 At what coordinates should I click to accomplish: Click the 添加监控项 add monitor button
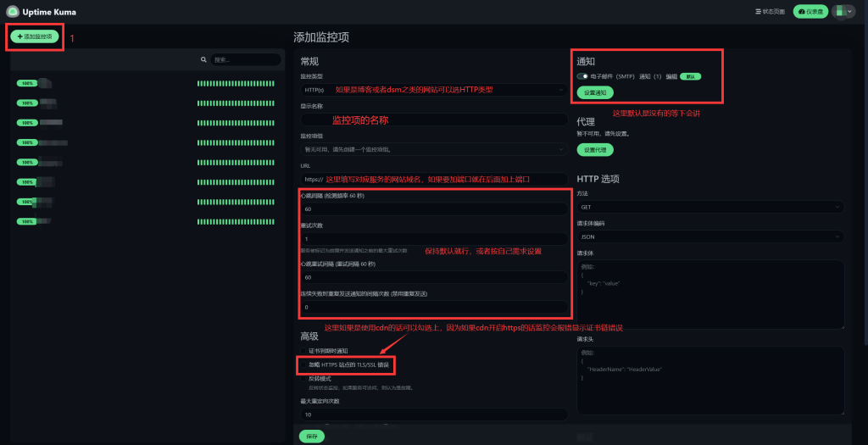pos(36,36)
